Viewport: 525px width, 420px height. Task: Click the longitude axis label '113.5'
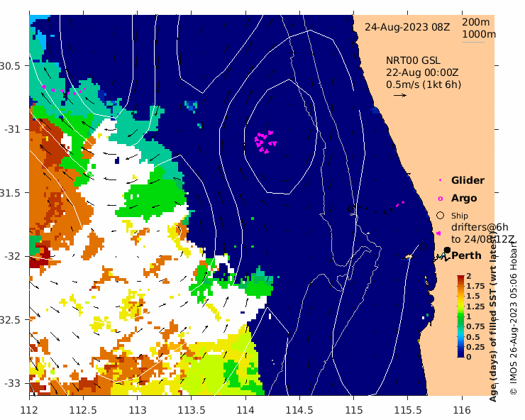click(192, 410)
